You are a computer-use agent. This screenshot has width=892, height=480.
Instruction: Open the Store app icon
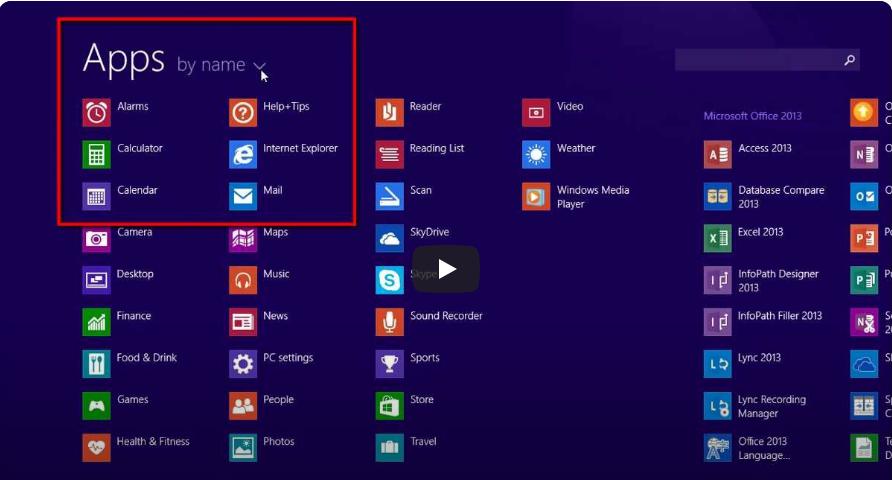tap(390, 405)
